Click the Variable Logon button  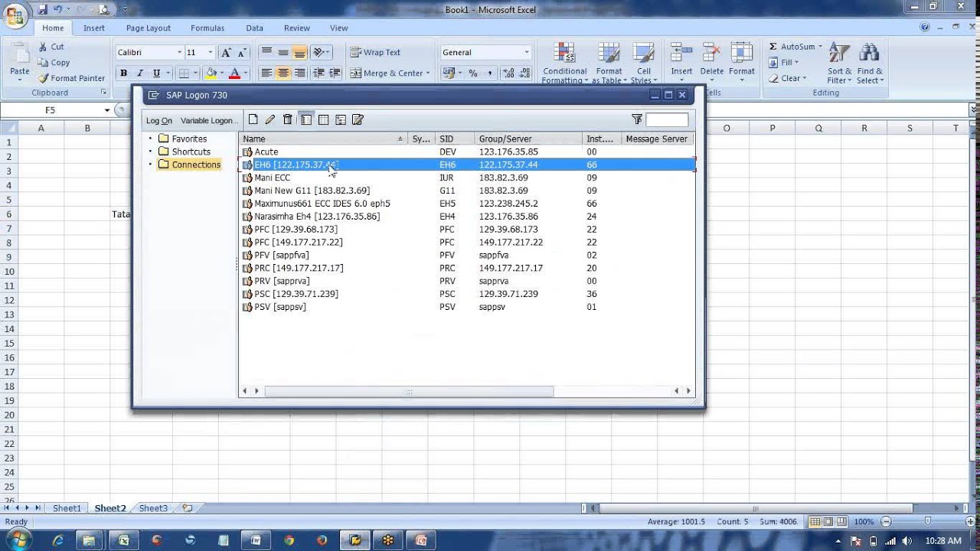[209, 121]
